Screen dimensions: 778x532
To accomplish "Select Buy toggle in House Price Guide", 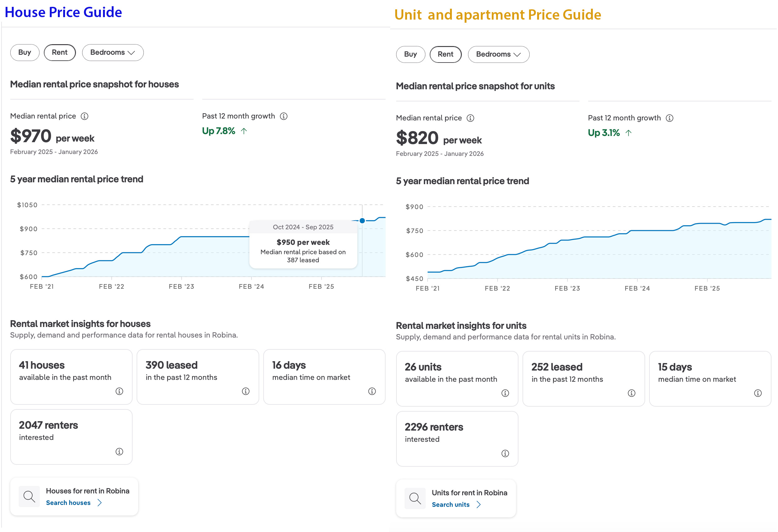I will point(25,53).
